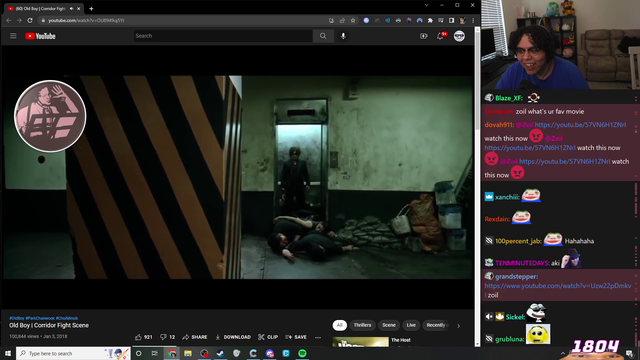Click username Sickel in chat
Viewport: 640px width, 360px height.
[x=515, y=317]
